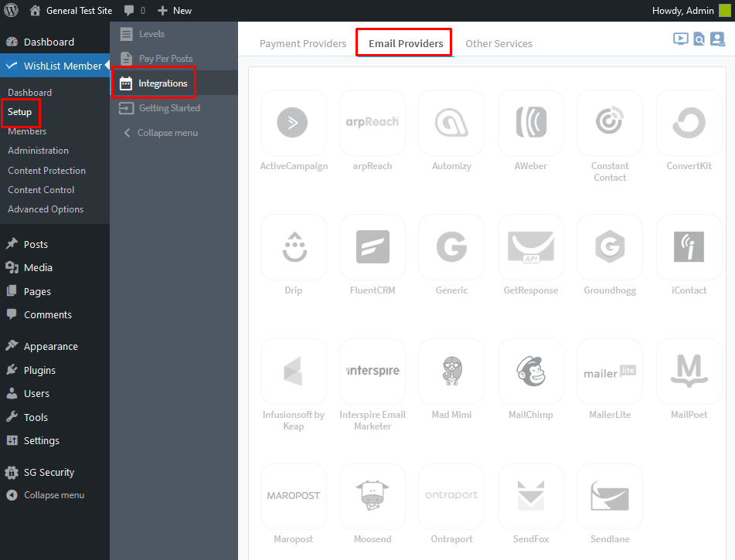This screenshot has height=560, width=735.
Task: Visit General Test Site from admin bar
Action: click(x=71, y=10)
